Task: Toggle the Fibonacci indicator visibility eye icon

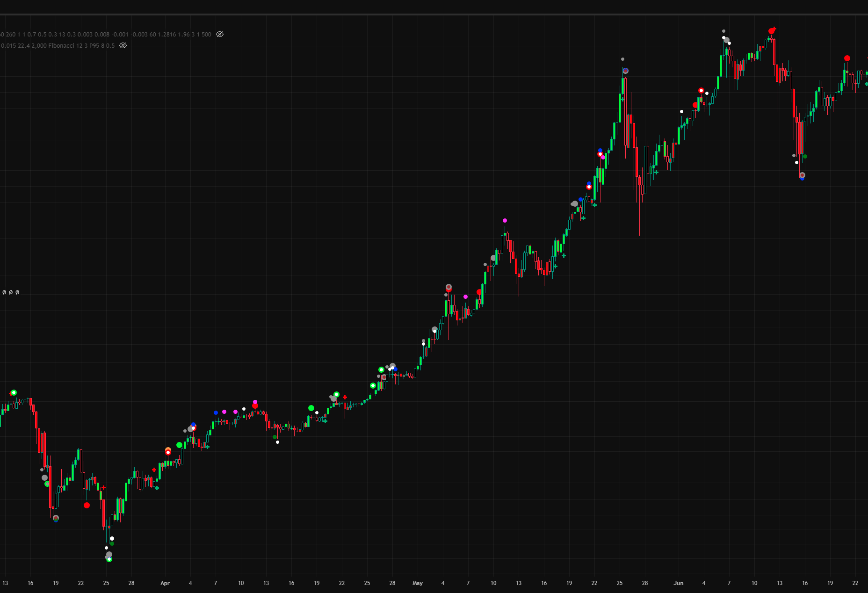Action: pos(123,46)
